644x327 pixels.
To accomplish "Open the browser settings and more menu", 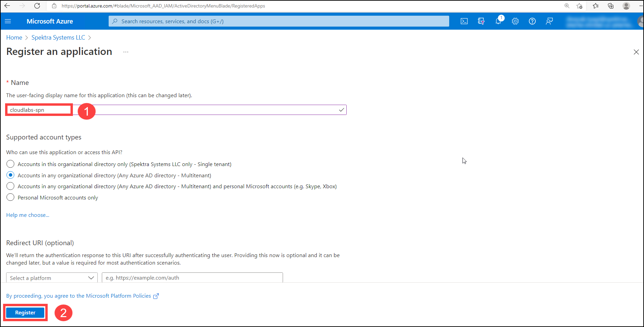I will pyautogui.click(x=641, y=6).
